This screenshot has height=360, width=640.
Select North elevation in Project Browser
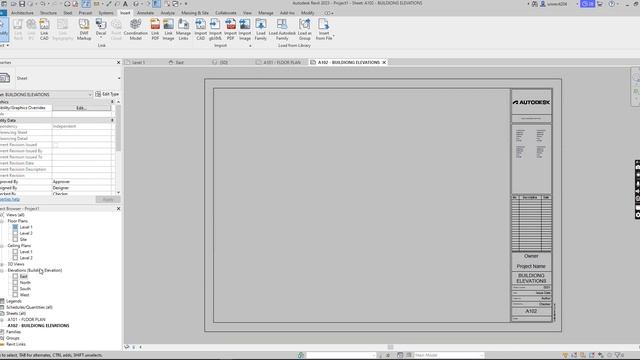point(25,282)
